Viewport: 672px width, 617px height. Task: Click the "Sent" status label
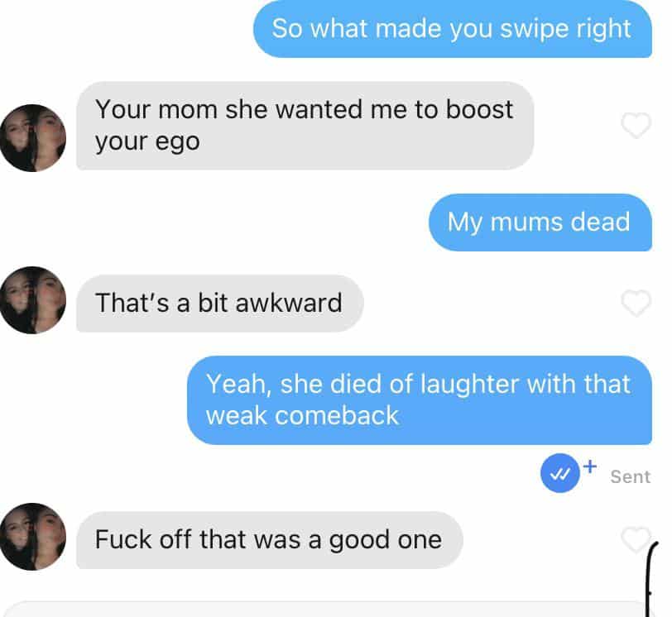[x=631, y=477]
